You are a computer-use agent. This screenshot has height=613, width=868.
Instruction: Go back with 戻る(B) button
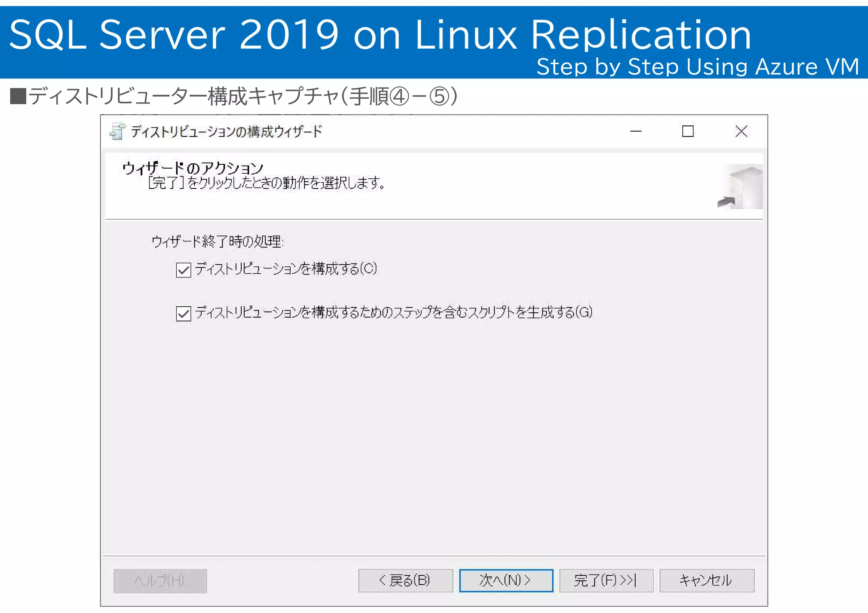coord(405,580)
